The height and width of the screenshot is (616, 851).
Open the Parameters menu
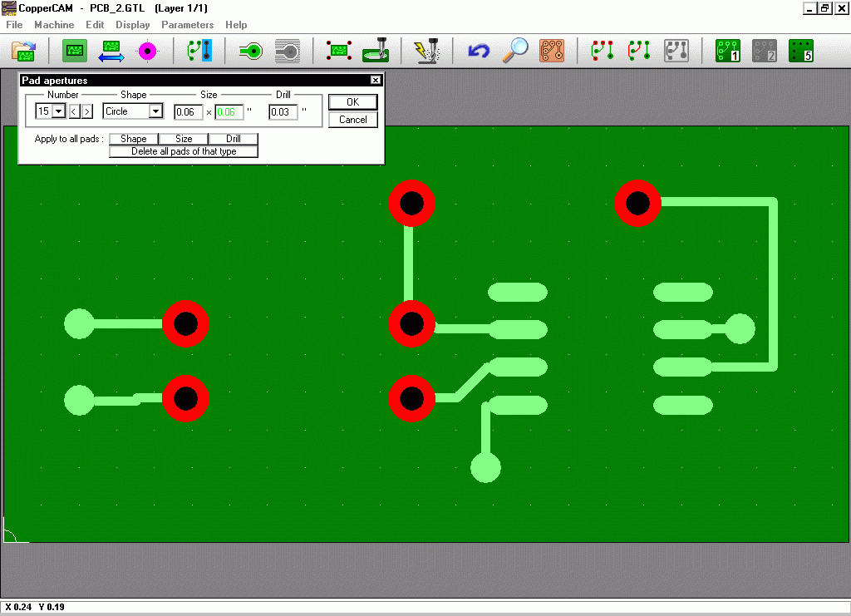pos(187,25)
